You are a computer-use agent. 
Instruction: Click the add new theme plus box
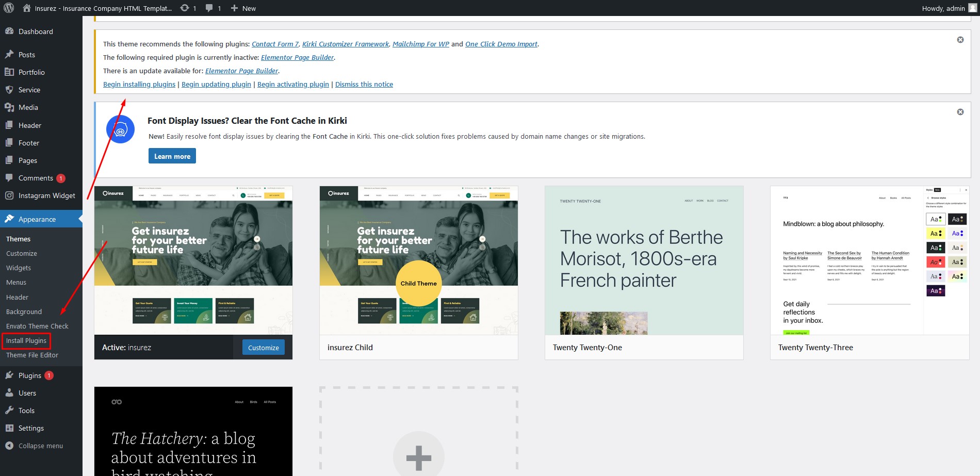click(x=419, y=431)
